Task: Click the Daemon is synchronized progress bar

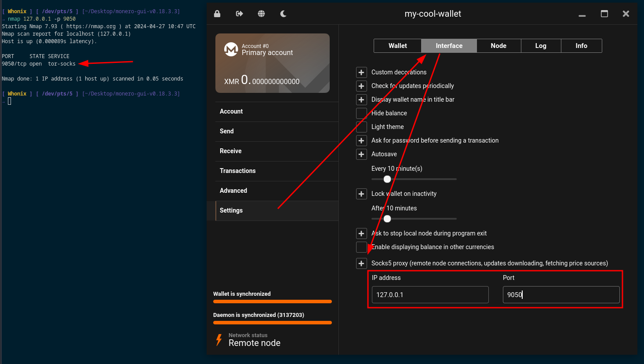Action: (x=273, y=323)
